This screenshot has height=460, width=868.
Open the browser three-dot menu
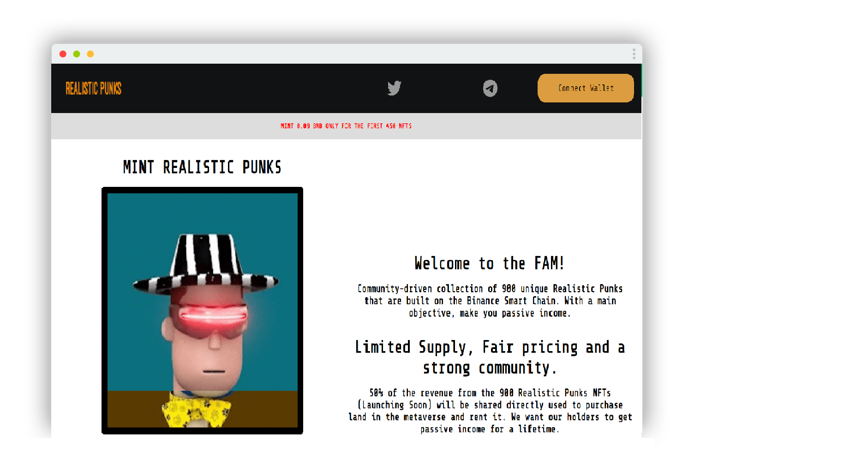[634, 54]
